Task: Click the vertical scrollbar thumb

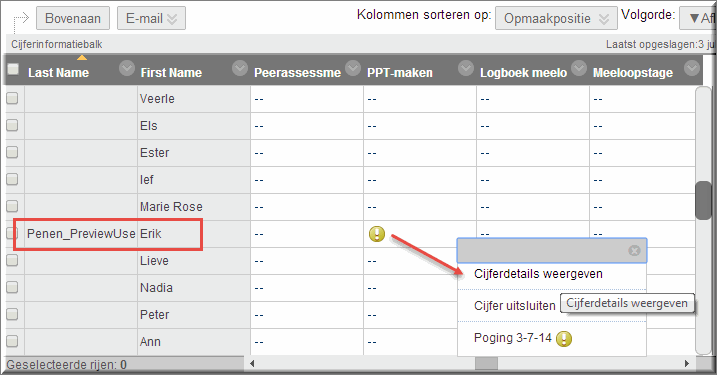Action: pyautogui.click(x=703, y=201)
